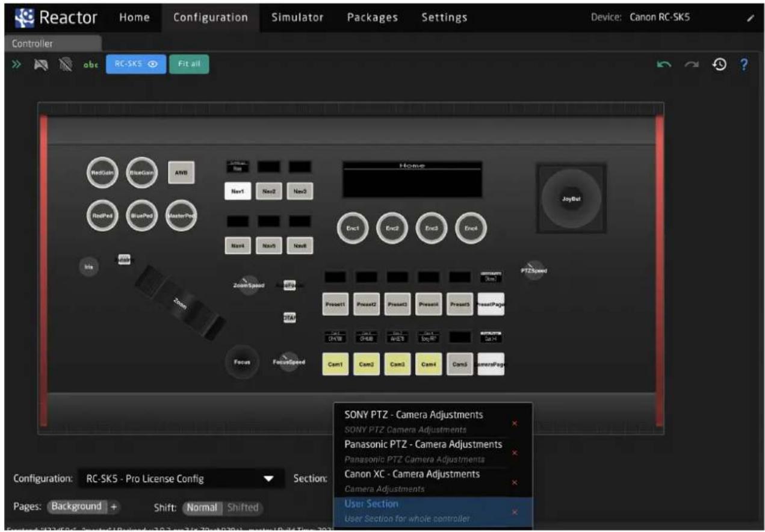Open the Configuration tab
This screenshot has height=532, width=765.
pos(211,17)
